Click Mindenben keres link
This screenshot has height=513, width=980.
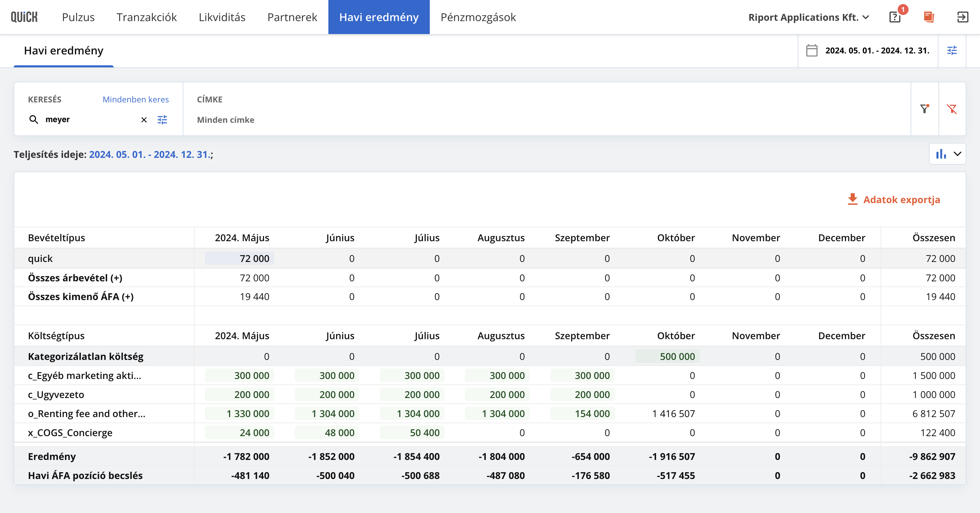coord(136,99)
